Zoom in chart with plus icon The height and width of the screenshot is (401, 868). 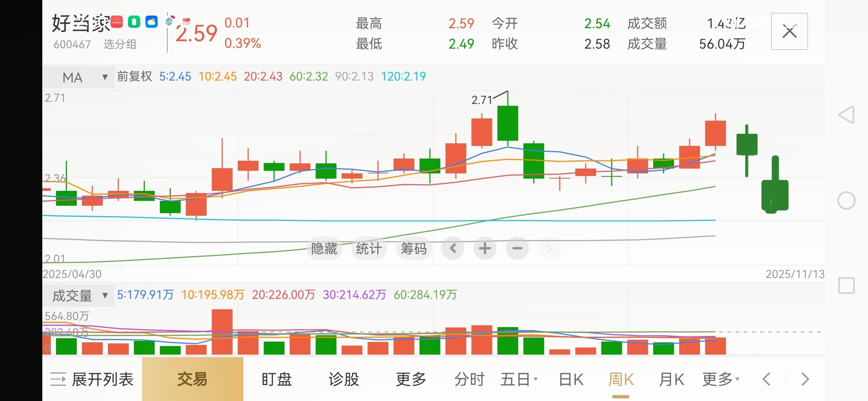(485, 248)
